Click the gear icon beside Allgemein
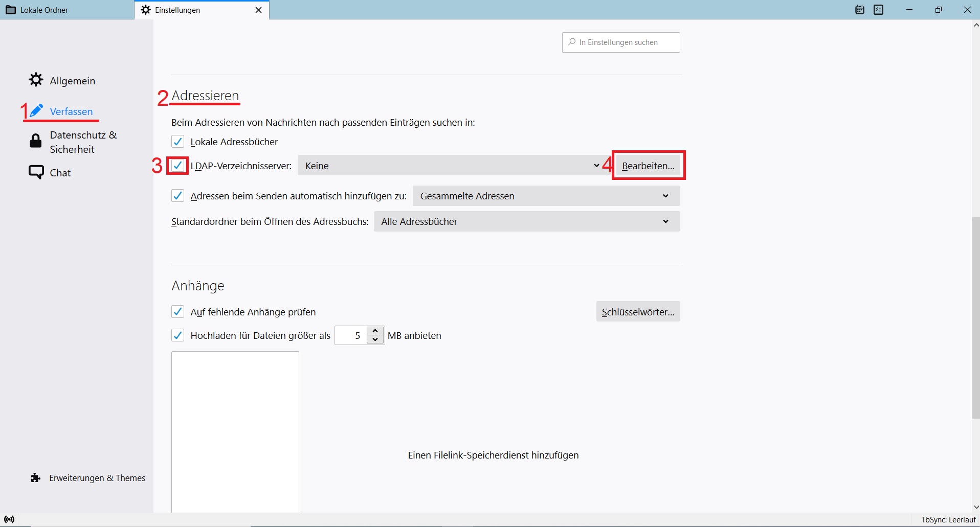The image size is (980, 527). [36, 80]
